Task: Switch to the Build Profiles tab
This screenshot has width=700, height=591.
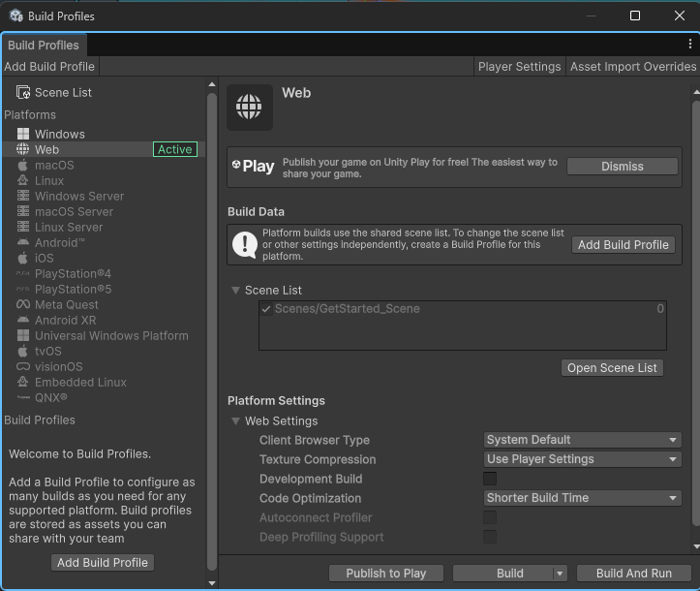Action: (44, 46)
